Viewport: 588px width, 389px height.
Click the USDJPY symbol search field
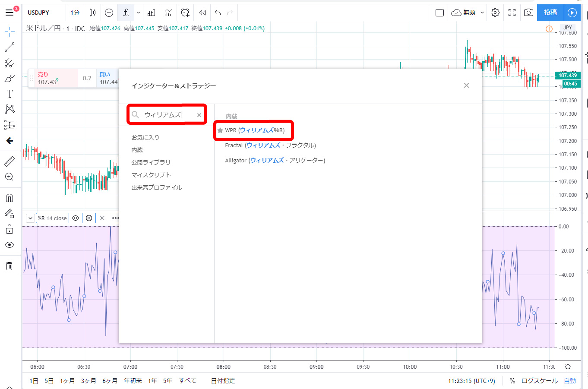(x=44, y=13)
